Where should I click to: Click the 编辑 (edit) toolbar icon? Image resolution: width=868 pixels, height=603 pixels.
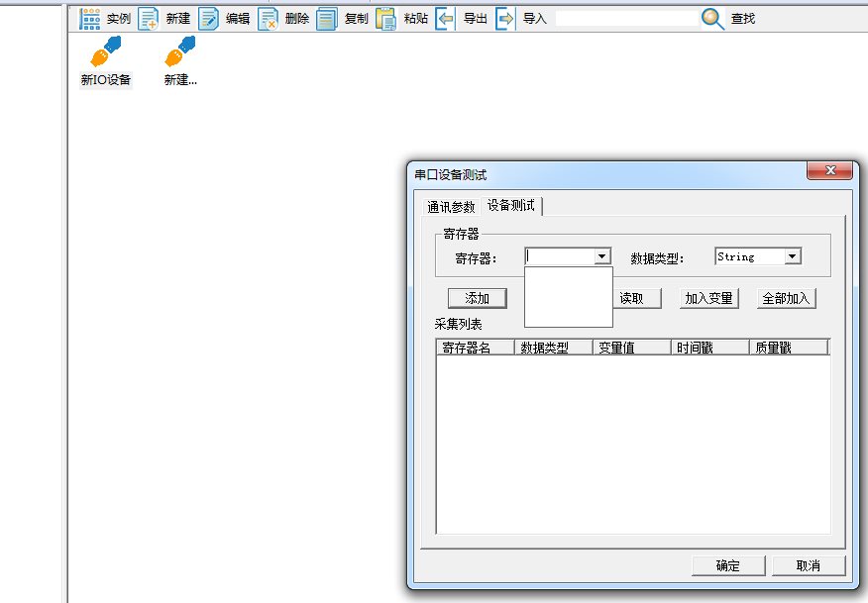pos(208,19)
